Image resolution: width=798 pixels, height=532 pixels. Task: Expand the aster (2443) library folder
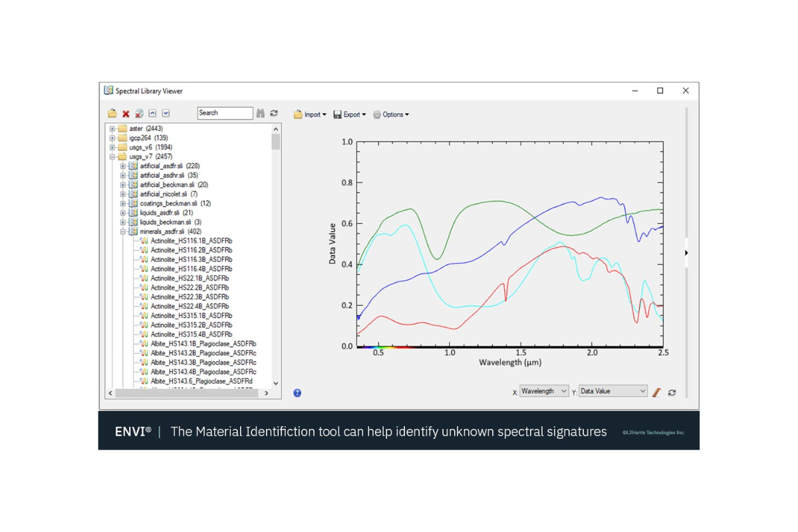point(113,128)
